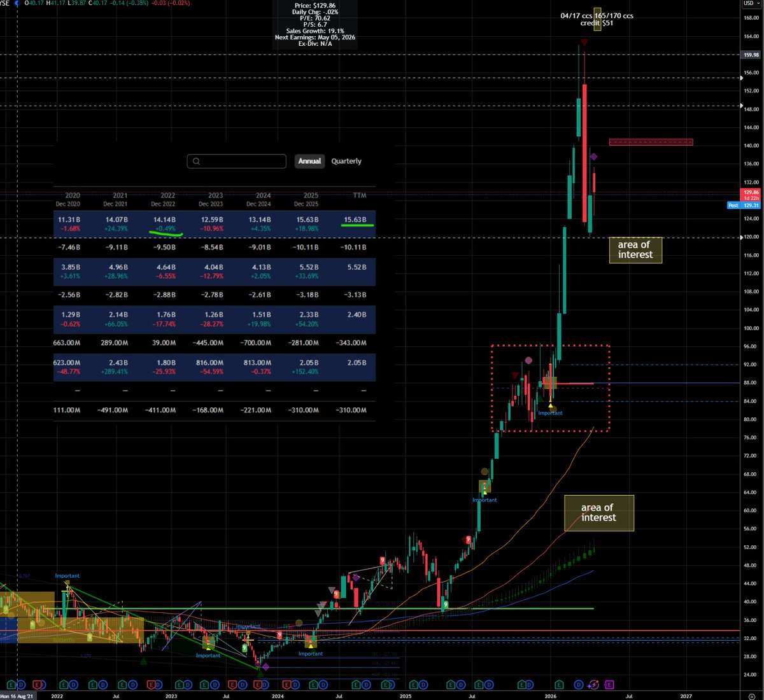Click the 816.00M cell
764x700 pixels.
tap(210, 363)
